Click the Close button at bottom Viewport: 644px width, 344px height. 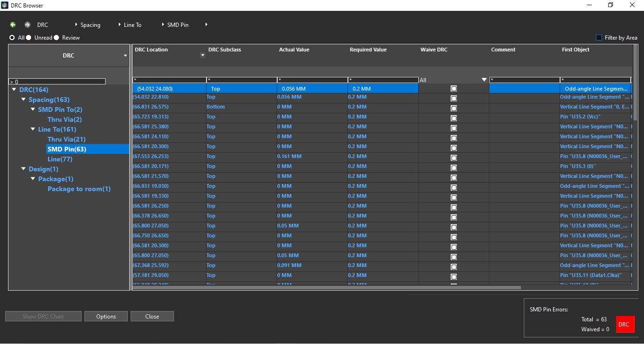[x=152, y=316]
